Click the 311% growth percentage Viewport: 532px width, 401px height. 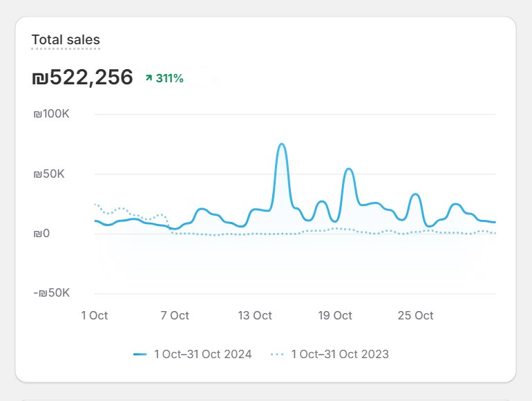[x=169, y=79]
